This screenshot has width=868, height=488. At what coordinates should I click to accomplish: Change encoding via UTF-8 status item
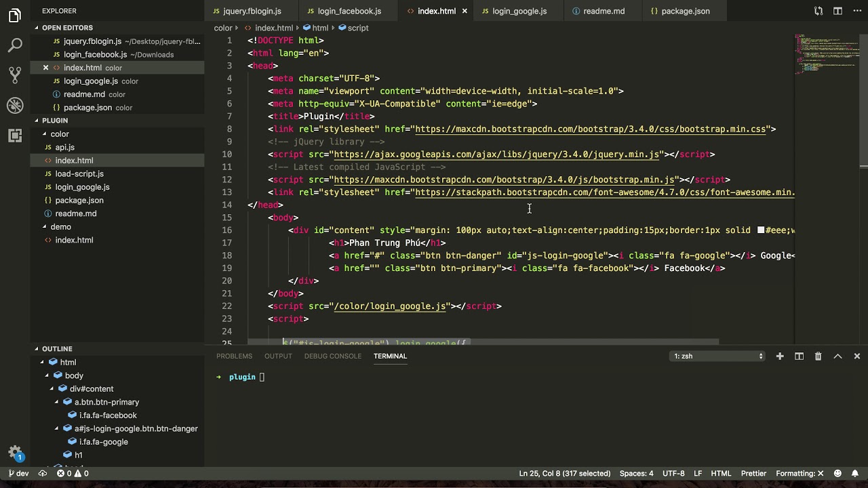tap(673, 473)
